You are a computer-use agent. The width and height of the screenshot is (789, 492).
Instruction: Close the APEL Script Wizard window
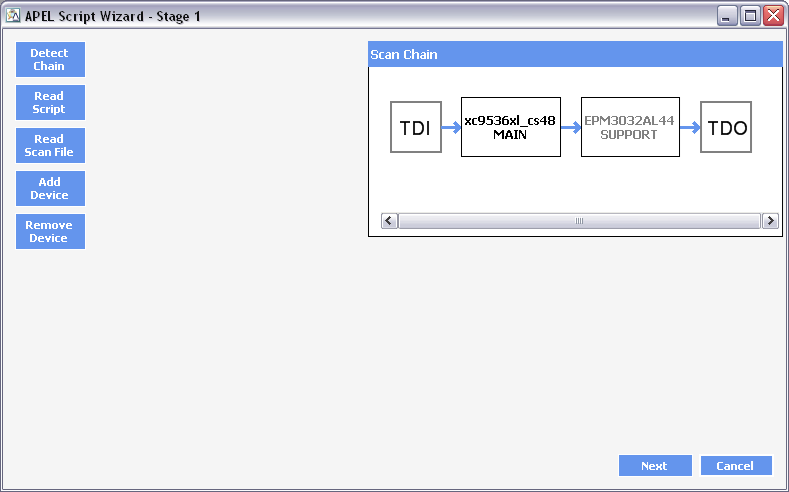(x=773, y=16)
